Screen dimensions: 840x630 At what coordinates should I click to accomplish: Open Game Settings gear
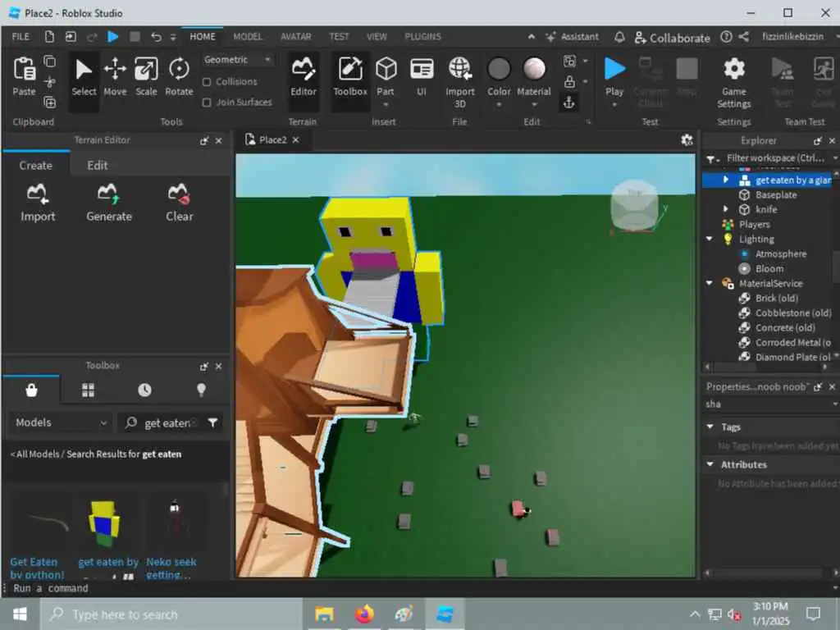pos(734,70)
